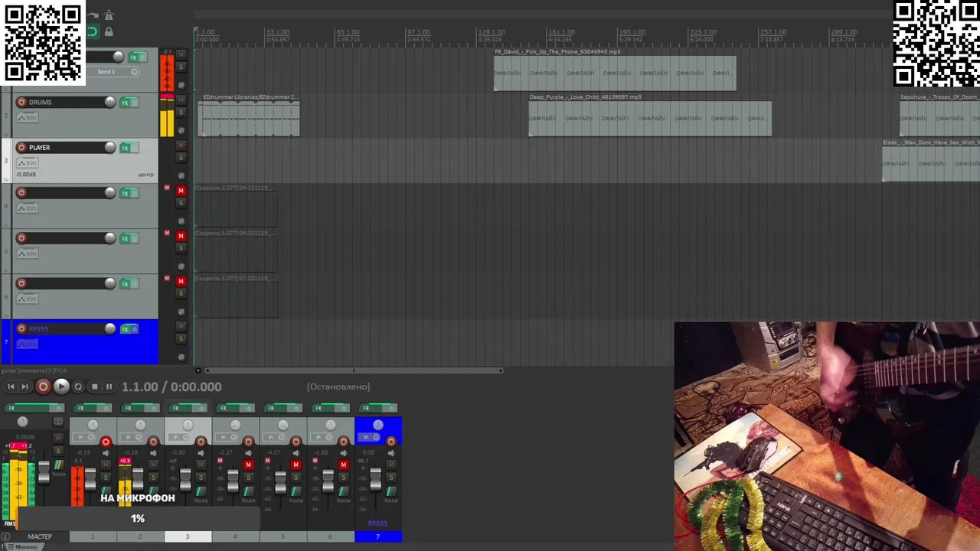Screen dimensions: 980x551
Task: Unmute track 6 in track panel
Action: (181, 281)
